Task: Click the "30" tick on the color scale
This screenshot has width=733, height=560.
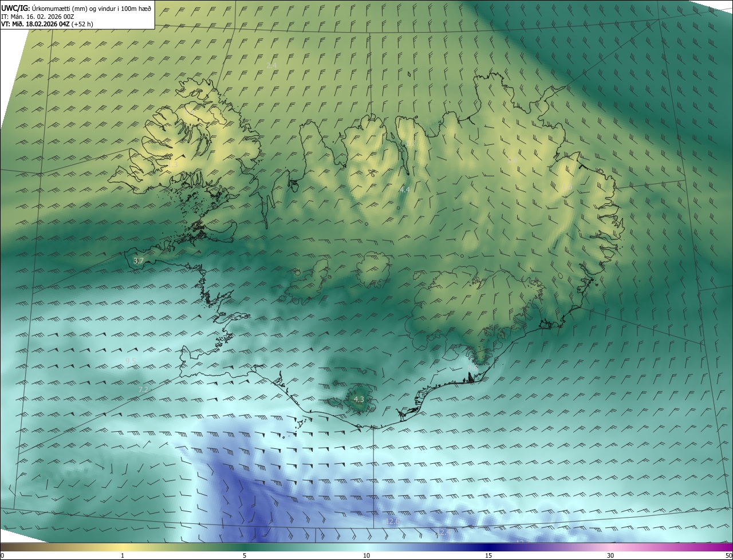Action: (610, 555)
